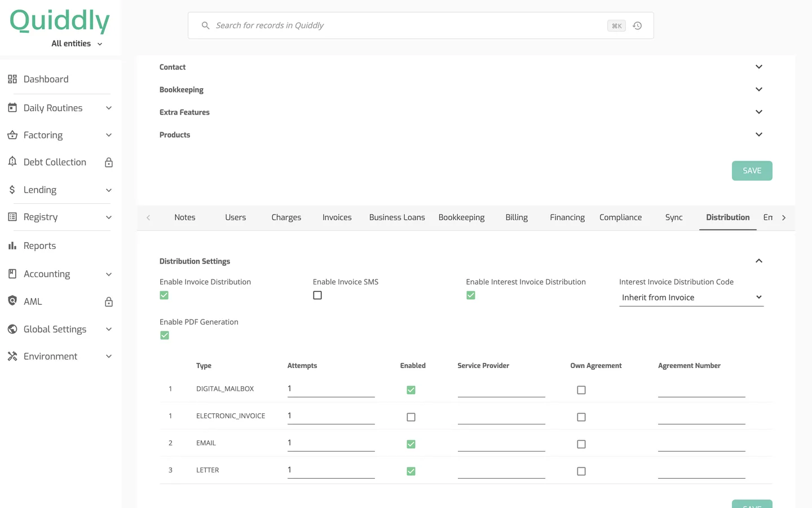Uncheck Enabled for EMAIL row

(x=411, y=444)
